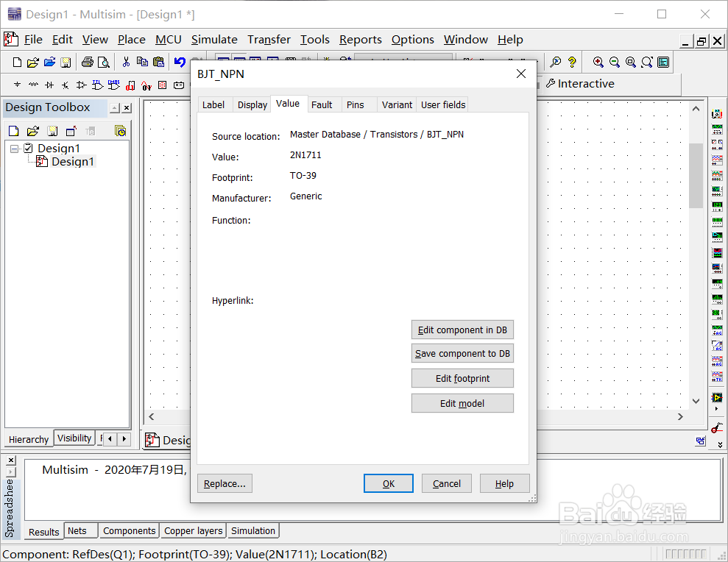Click the Replace... button
The image size is (728, 562).
pyautogui.click(x=225, y=483)
